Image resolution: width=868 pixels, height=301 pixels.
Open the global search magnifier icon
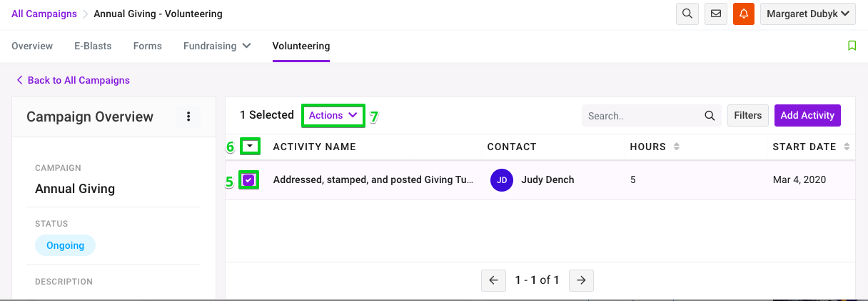tap(687, 14)
